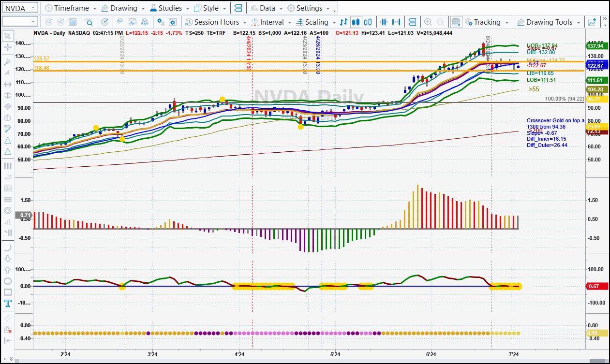Viewport: 610px width, 364px height.
Task: Select the pointer arrow tool in left sidebar
Action: 8,36
